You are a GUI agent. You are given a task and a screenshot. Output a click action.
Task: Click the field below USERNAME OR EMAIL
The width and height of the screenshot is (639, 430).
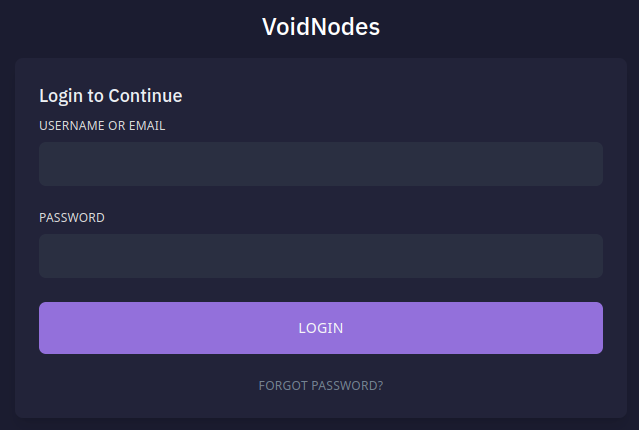[320, 164]
